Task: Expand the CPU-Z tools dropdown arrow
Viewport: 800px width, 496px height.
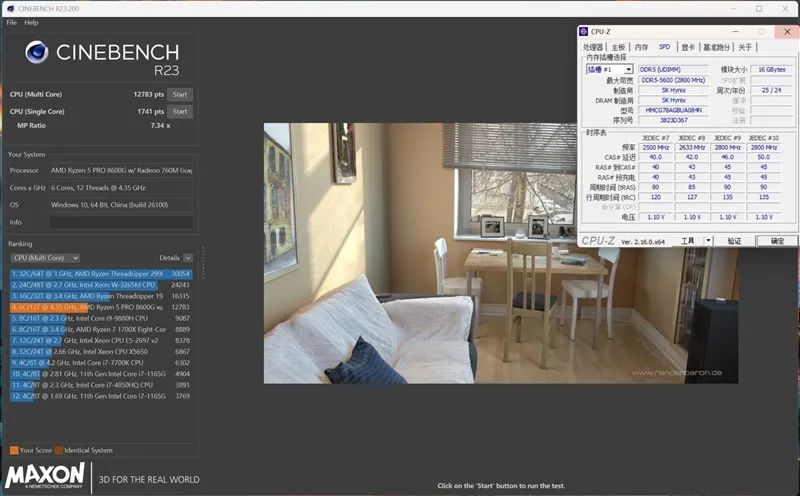Action: point(708,241)
